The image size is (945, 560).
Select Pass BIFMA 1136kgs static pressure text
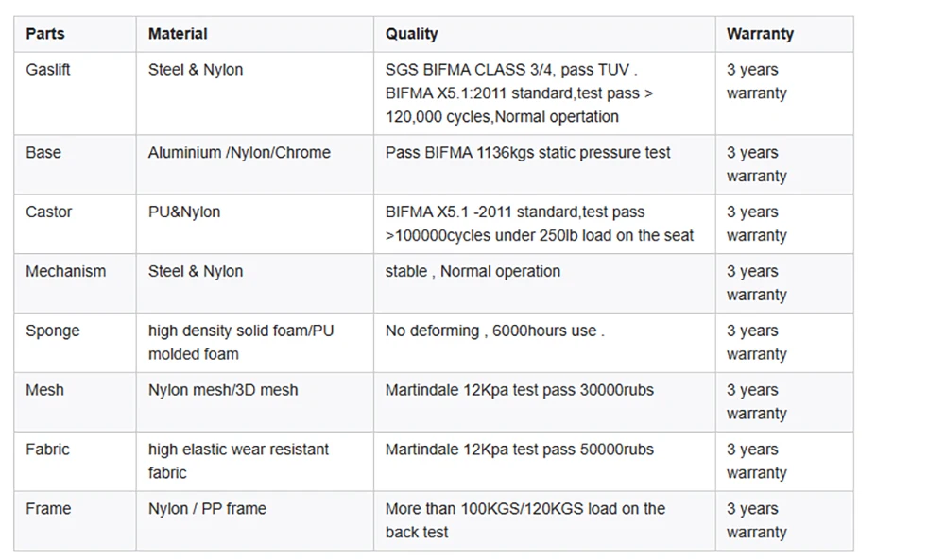pyautogui.click(x=527, y=153)
